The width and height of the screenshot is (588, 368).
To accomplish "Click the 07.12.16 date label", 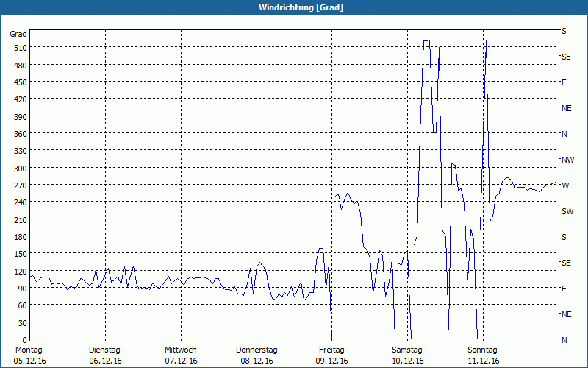I will pyautogui.click(x=181, y=361).
